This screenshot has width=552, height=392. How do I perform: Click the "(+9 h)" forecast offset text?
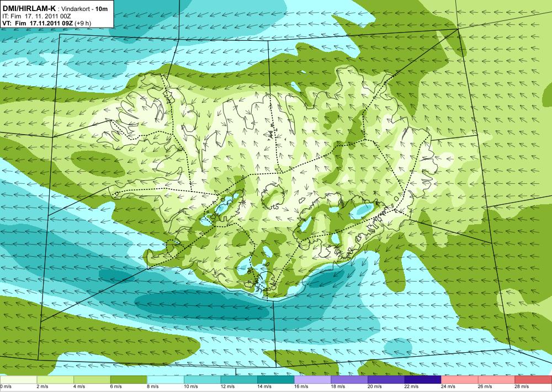click(83, 23)
